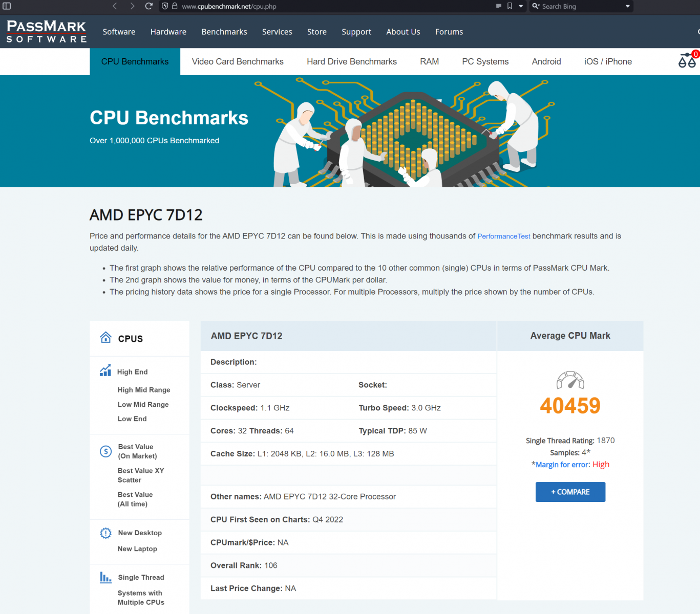Viewport: 700px width, 614px height.
Task: Open the High End CPU list
Action: [x=132, y=372]
